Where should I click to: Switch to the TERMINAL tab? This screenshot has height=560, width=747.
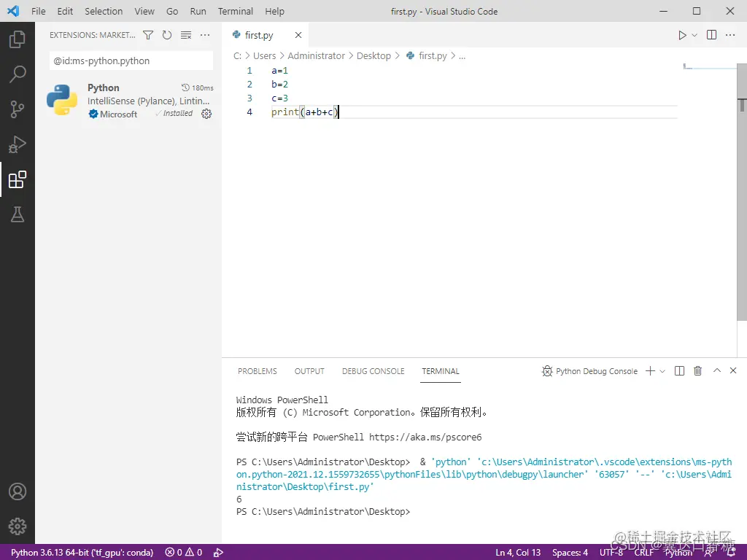pyautogui.click(x=440, y=371)
